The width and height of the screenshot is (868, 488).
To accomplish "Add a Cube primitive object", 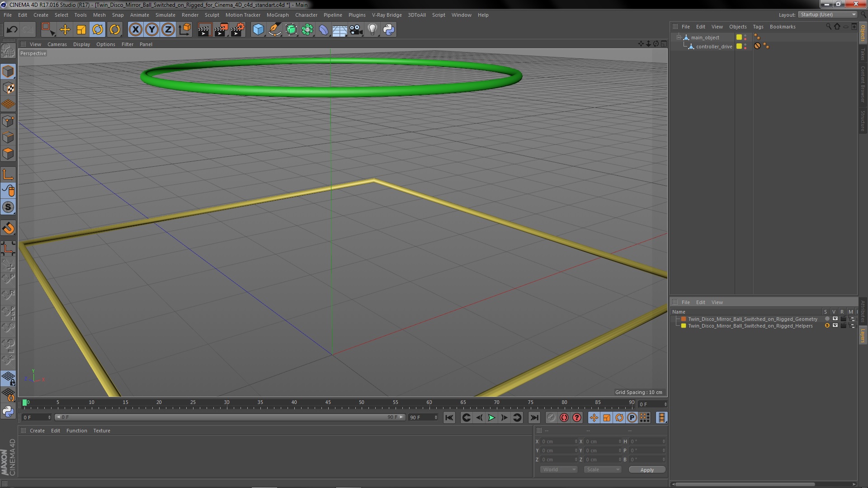I will [x=258, y=30].
